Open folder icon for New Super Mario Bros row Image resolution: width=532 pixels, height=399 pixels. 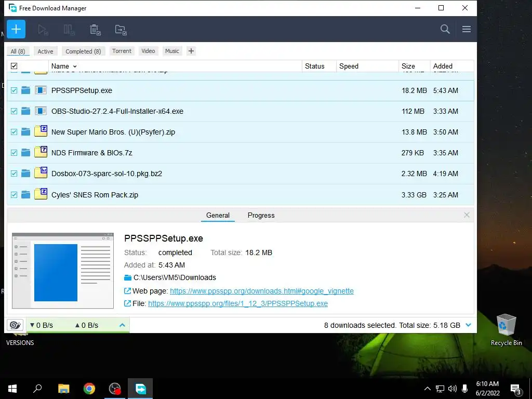coord(26,131)
